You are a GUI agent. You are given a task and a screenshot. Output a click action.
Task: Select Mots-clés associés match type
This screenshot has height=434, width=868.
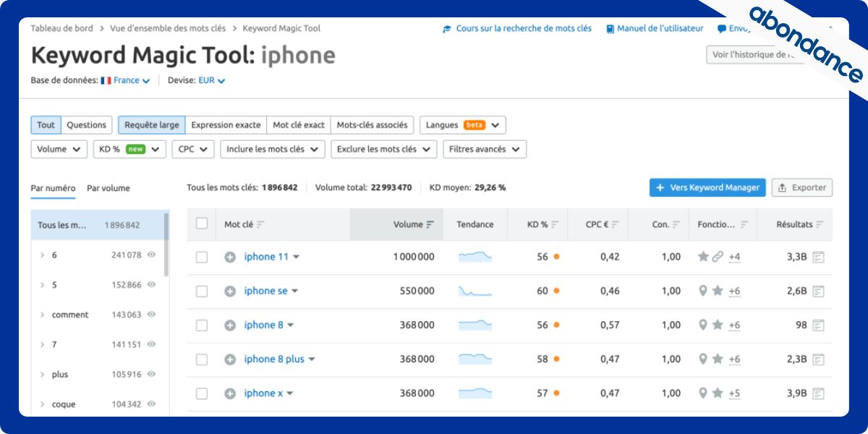tap(373, 125)
